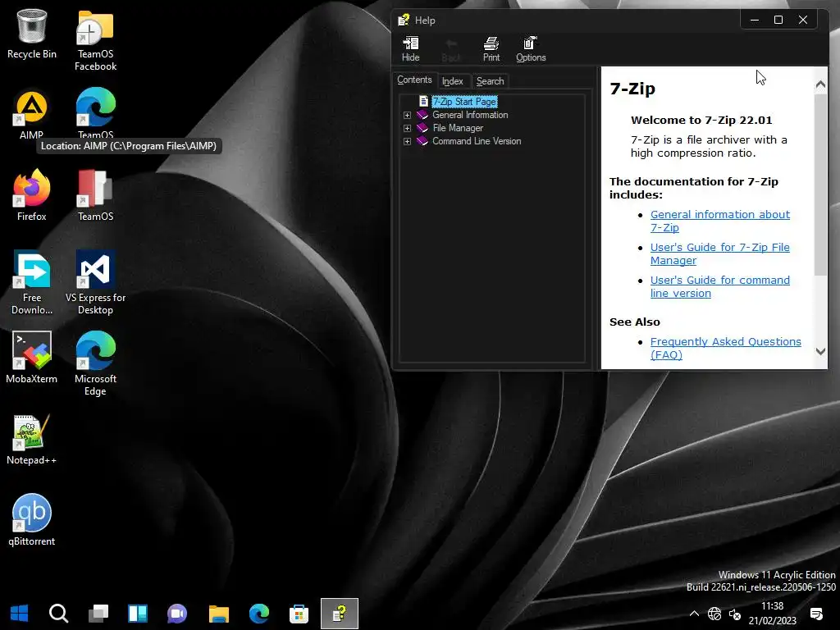The width and height of the screenshot is (840, 630).
Task: Select the TeamOS red books desktop icon
Action: tap(95, 195)
